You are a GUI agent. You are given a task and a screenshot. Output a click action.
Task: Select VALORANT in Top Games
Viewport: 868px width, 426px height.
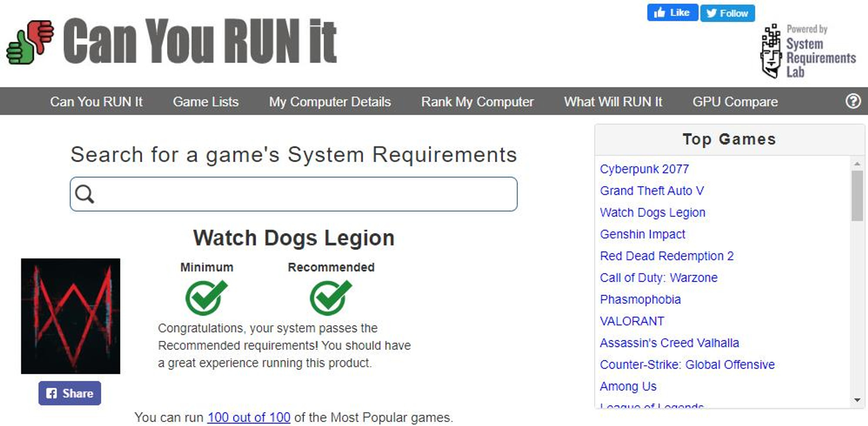tap(632, 321)
